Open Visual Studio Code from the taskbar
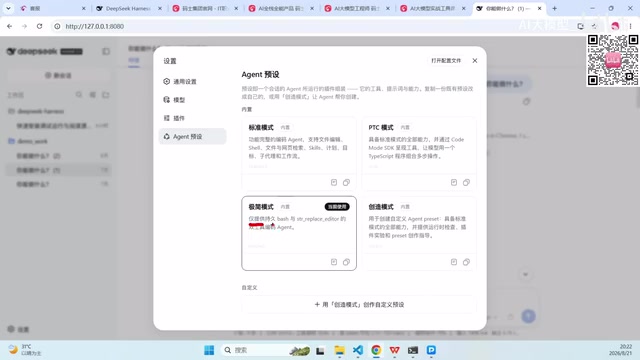The image size is (640, 360). [x=358, y=350]
